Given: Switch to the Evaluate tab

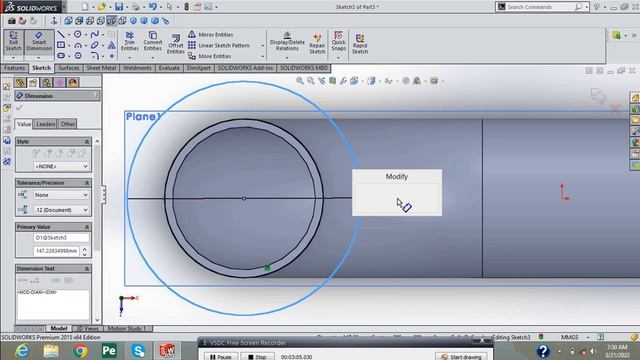Looking at the screenshot, I should [169, 68].
